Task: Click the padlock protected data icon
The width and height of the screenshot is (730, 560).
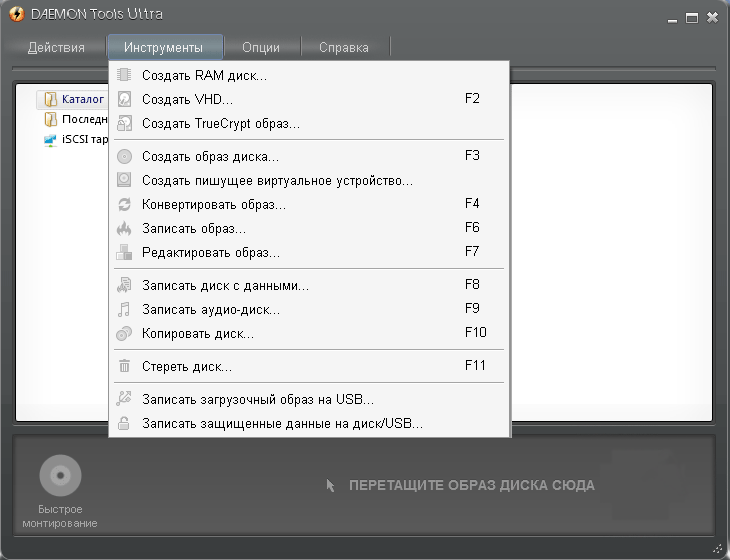Action: 124,424
